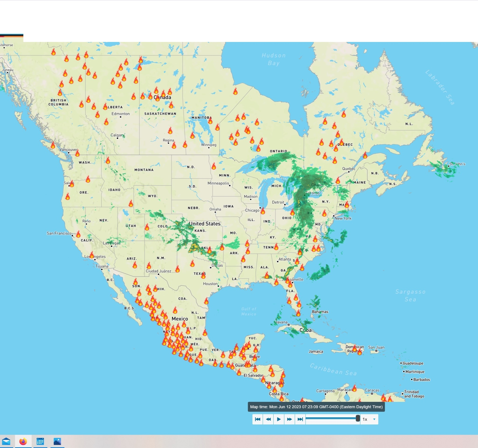
Task: Skip to first animation frame
Action: 257,419
